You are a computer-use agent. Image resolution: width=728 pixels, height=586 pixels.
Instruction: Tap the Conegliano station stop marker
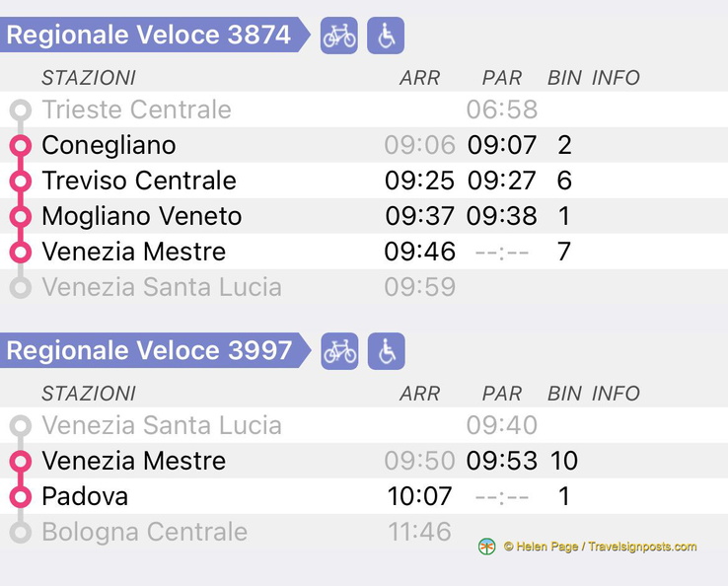(20, 146)
